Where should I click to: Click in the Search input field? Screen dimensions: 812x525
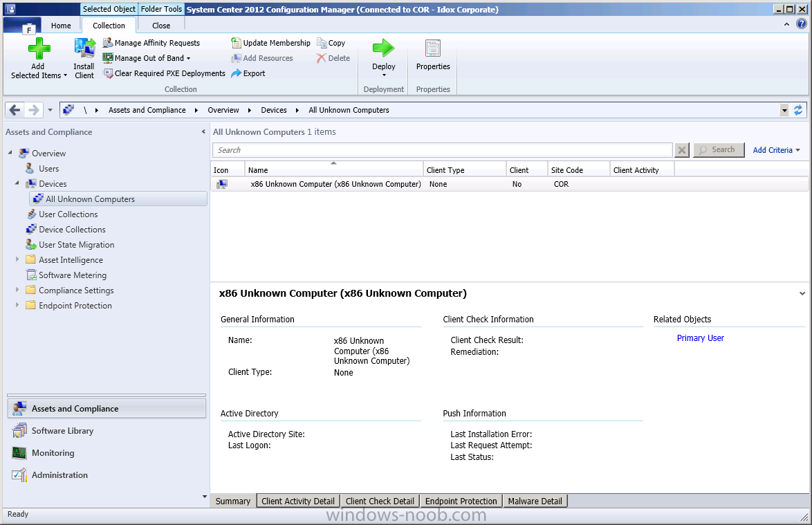pyautogui.click(x=442, y=150)
